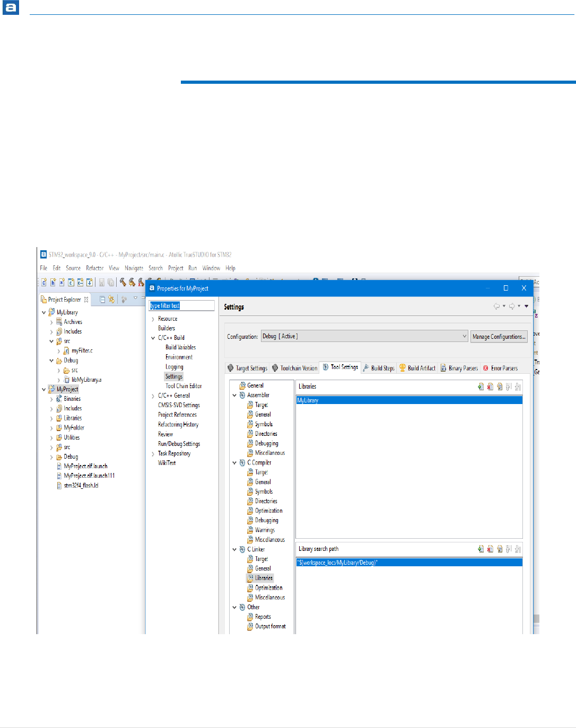Open the dialog view menu triangle in Settings header
Viewport: 576px width, 728px height.
pos(526,306)
